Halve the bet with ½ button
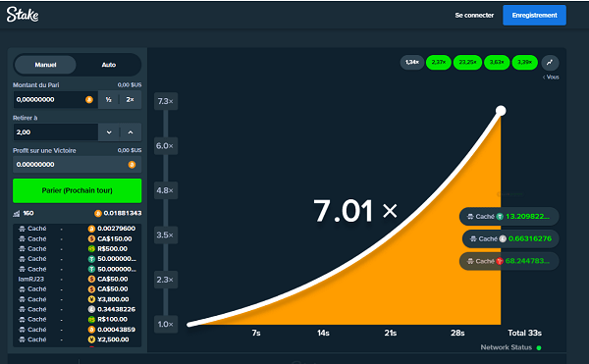589x364 pixels. coord(109,99)
